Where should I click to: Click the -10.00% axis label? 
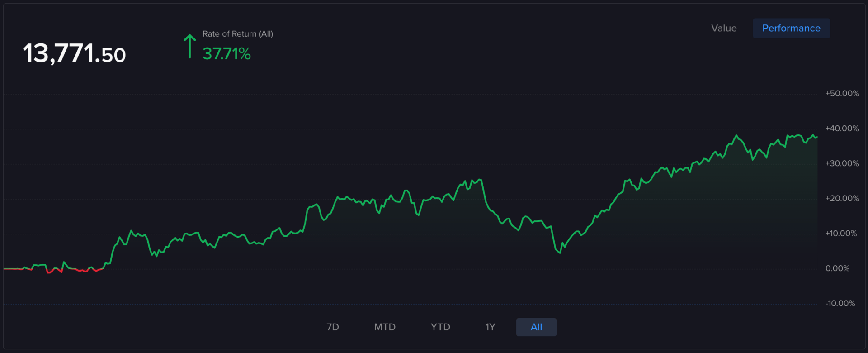[840, 304]
